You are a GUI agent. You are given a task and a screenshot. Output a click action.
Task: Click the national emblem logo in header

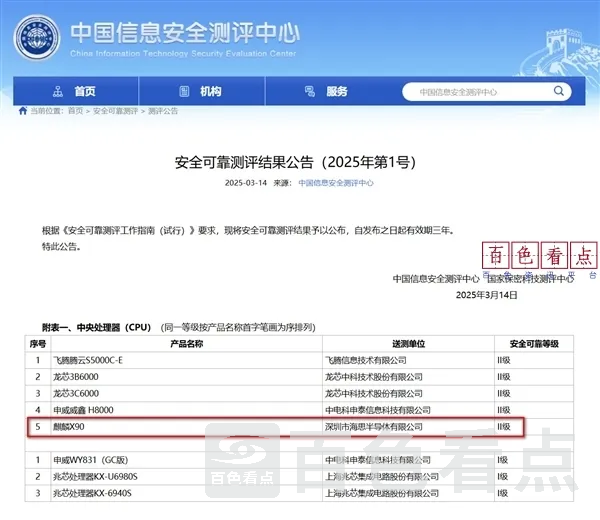point(38,38)
